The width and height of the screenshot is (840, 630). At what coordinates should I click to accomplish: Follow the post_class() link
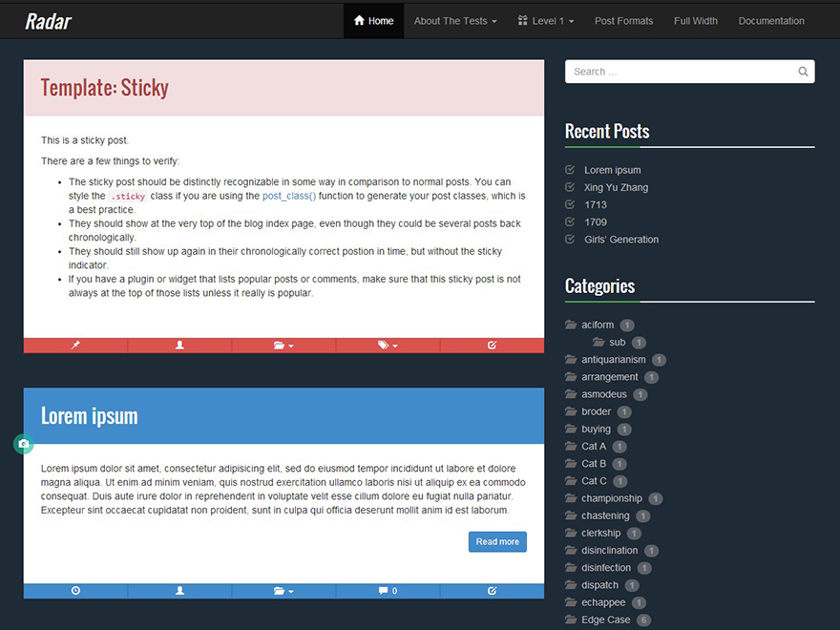pyautogui.click(x=288, y=196)
